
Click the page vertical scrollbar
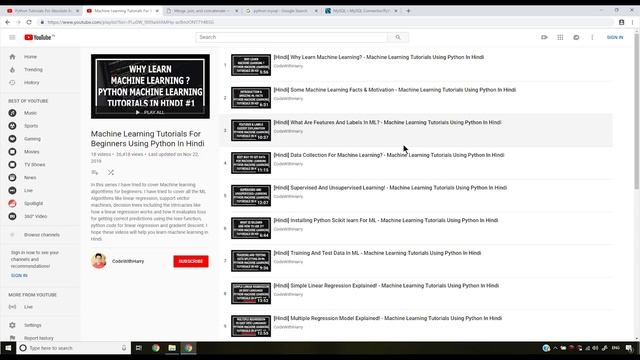(636, 110)
